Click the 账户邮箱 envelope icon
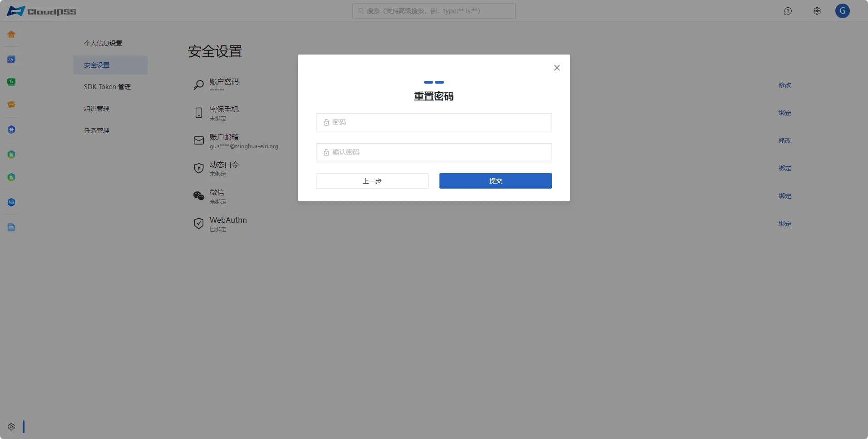Screen dimensions: 868x439 point(199,140)
